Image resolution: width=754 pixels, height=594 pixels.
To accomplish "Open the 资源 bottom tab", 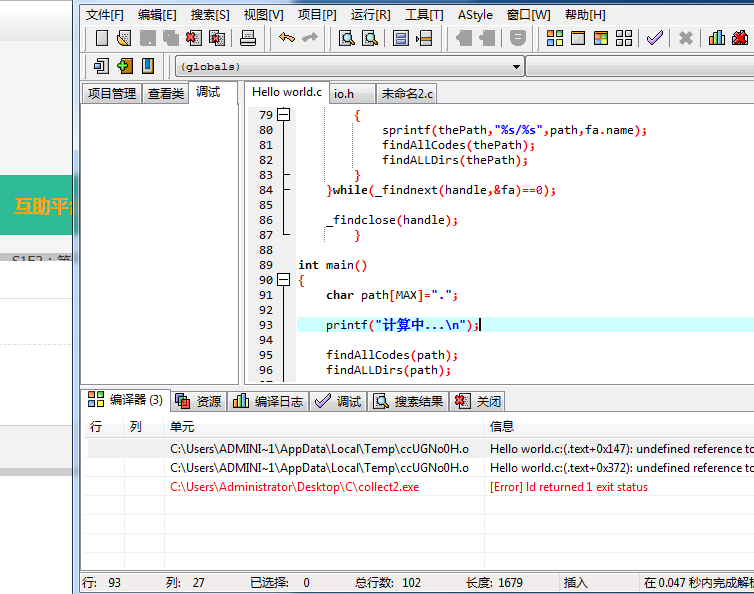I will (x=198, y=401).
